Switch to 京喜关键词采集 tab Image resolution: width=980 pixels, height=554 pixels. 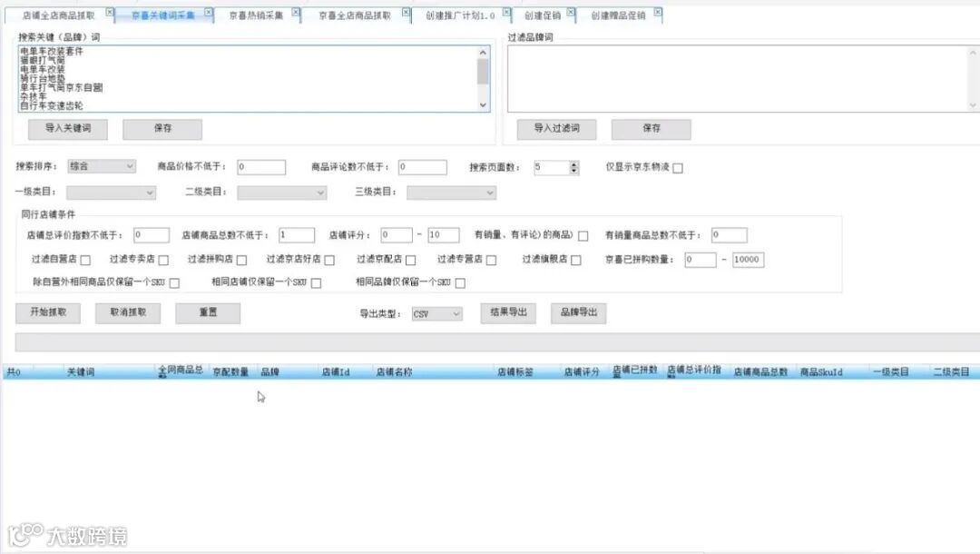162,15
